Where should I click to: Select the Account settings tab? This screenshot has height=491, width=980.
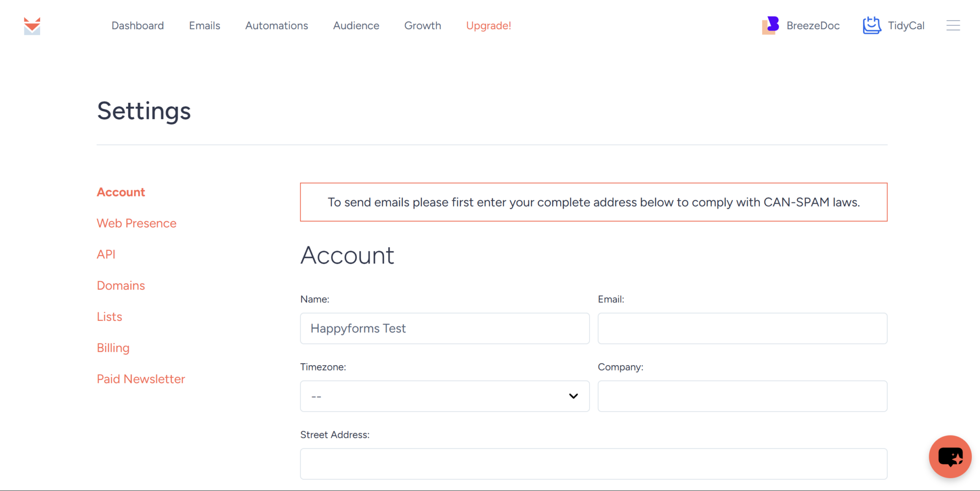point(121,192)
